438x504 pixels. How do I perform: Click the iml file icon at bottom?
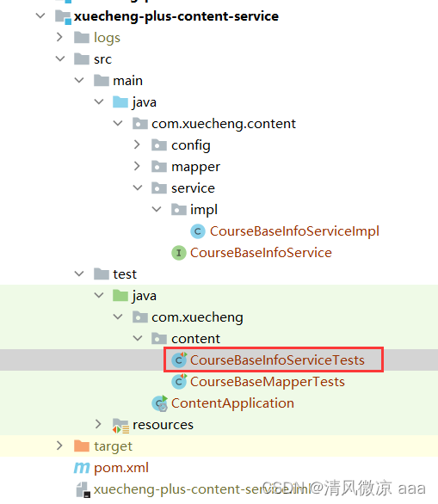click(x=83, y=490)
